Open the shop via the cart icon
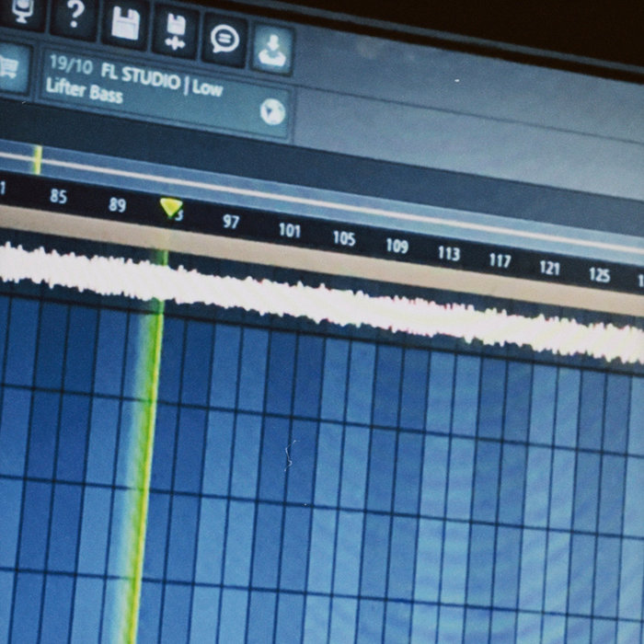The image size is (644, 644). tap(12, 68)
